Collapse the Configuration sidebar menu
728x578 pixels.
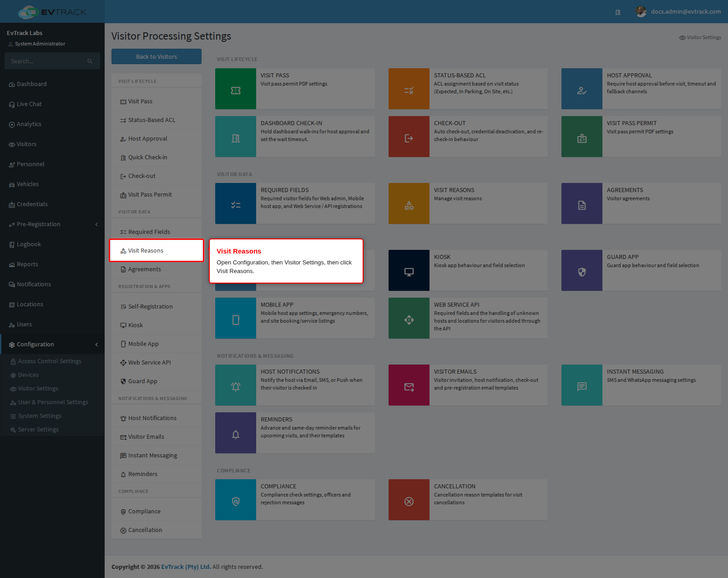(52, 345)
